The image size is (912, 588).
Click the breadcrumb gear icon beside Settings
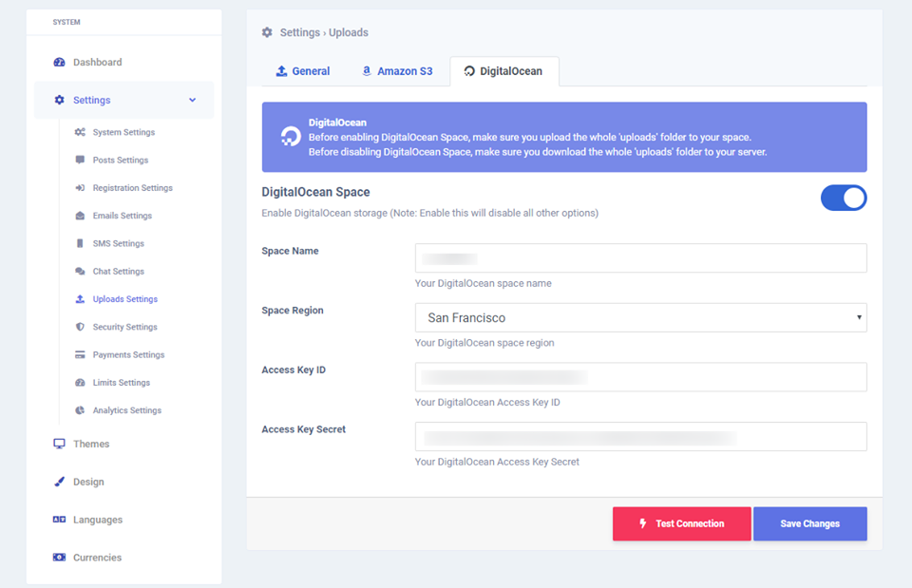267,32
